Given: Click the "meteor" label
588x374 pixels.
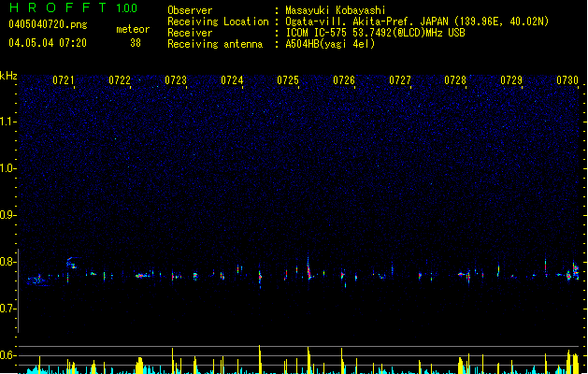Looking at the screenshot, I should tap(133, 29).
